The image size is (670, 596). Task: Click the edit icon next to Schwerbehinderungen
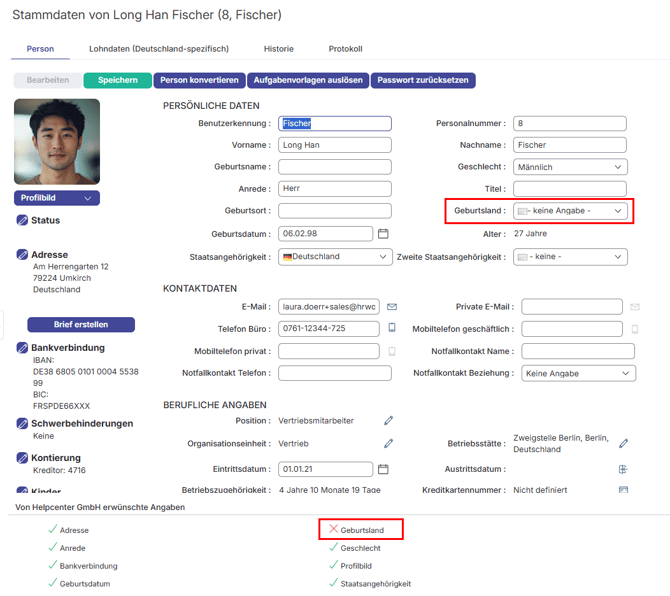(x=22, y=424)
